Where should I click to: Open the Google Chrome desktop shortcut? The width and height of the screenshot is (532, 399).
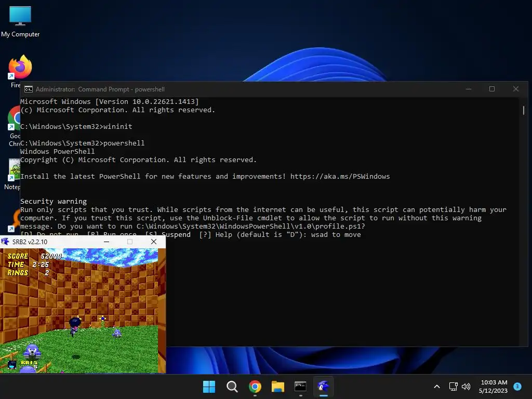pyautogui.click(x=14, y=126)
